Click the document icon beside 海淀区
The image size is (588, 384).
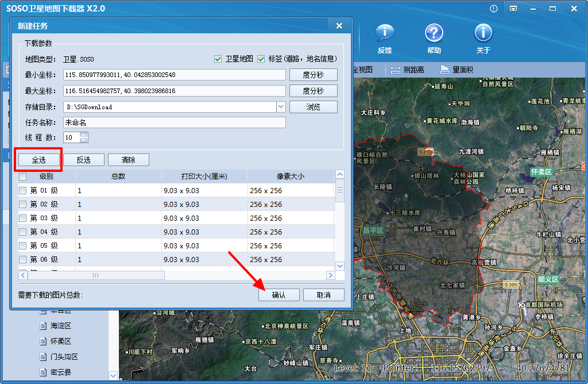pos(43,325)
